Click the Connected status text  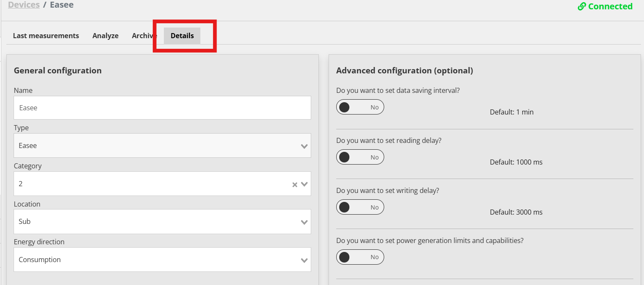pos(610,6)
